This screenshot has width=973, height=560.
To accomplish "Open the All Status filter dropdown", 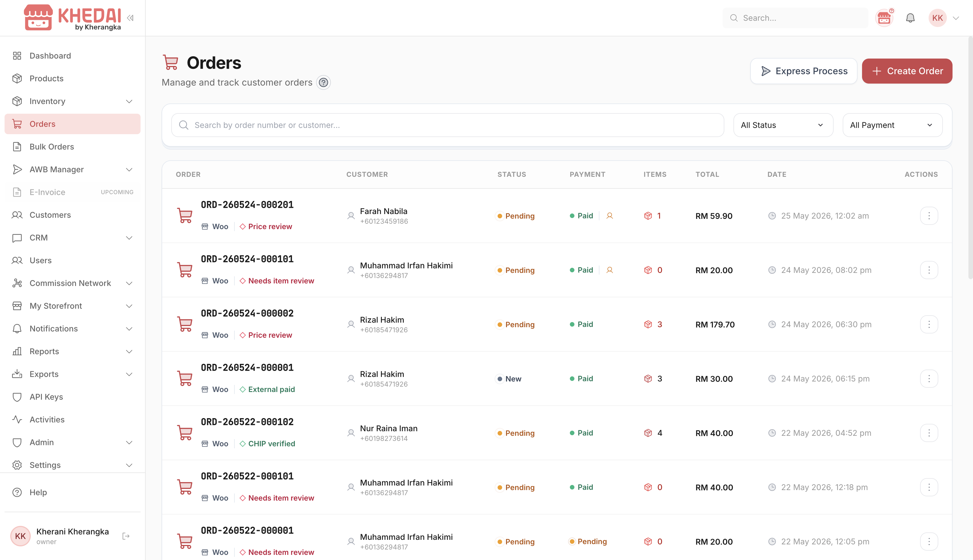I will tap(783, 125).
